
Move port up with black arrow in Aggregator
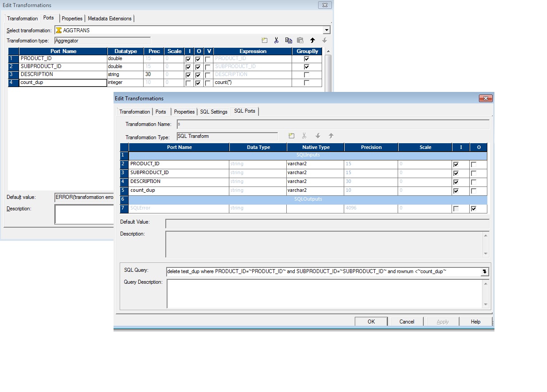pyautogui.click(x=312, y=40)
